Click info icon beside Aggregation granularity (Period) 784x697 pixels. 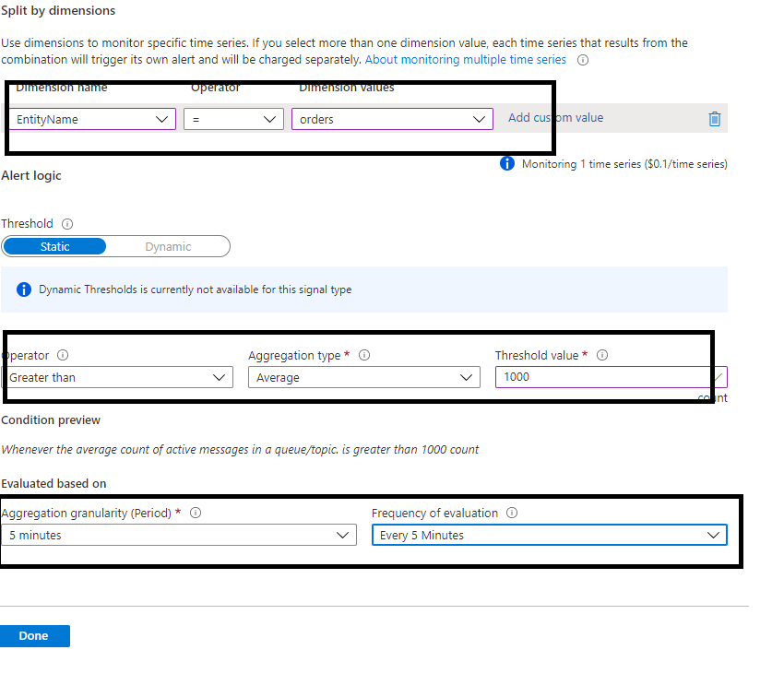pos(195,514)
